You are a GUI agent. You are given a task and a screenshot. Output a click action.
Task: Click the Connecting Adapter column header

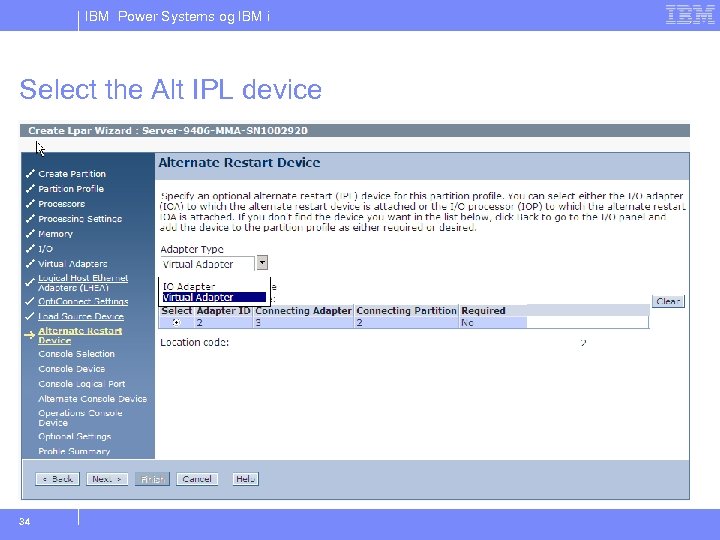click(x=303, y=311)
